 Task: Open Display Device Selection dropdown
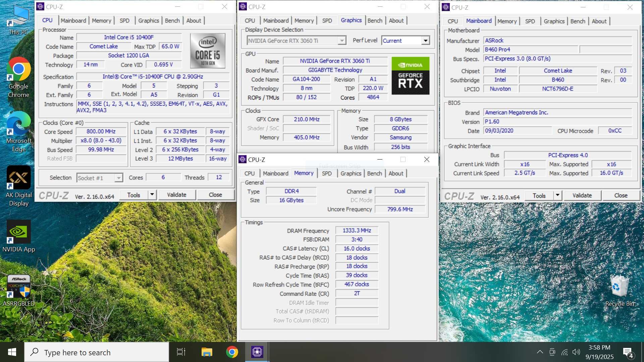click(296, 41)
